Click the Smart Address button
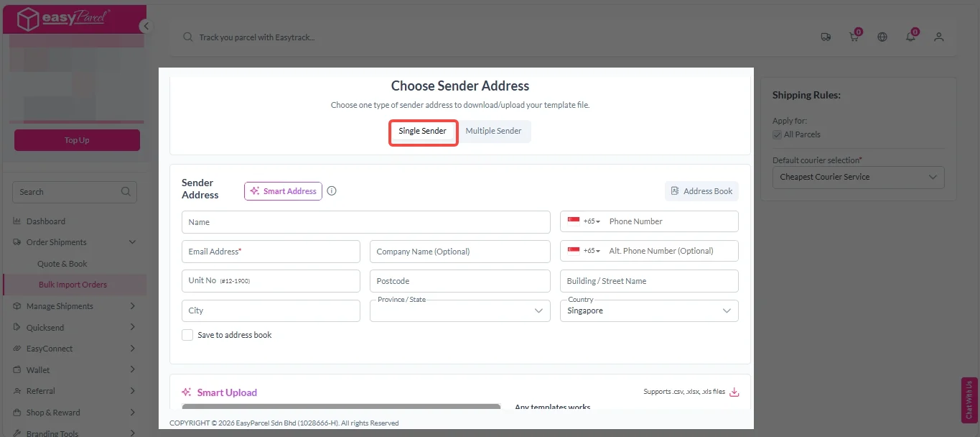Screen dimensions: 980x437 pos(283,191)
